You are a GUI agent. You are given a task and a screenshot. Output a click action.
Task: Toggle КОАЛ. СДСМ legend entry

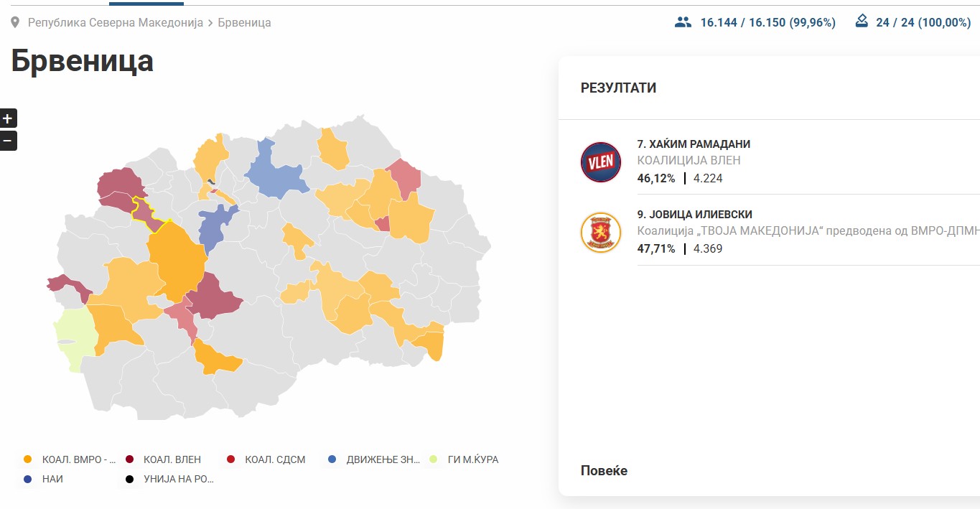tap(266, 459)
